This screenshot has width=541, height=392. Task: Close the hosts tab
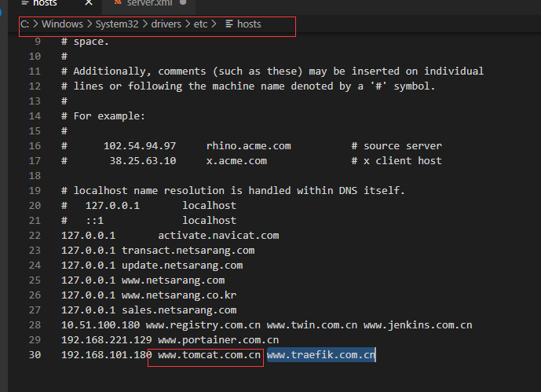89,3
